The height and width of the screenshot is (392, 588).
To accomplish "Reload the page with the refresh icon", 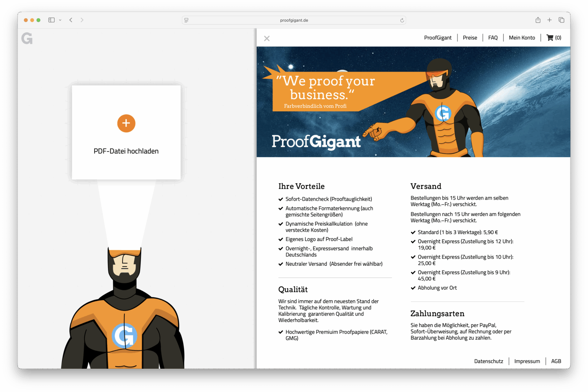I will click(x=402, y=20).
